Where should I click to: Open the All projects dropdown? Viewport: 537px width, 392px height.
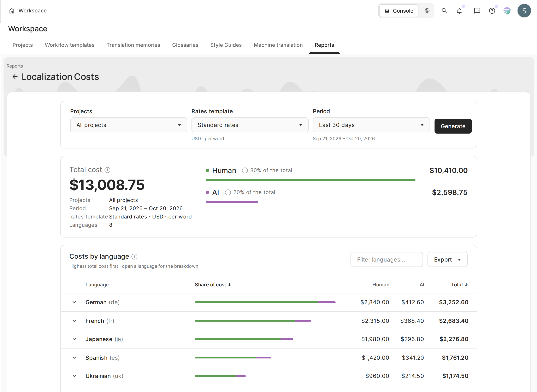129,125
